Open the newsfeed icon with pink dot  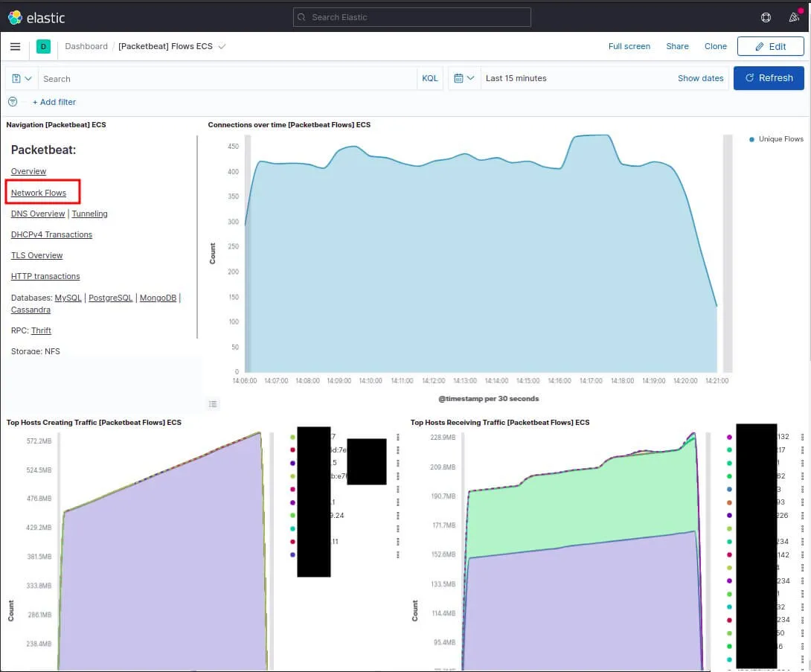point(794,18)
